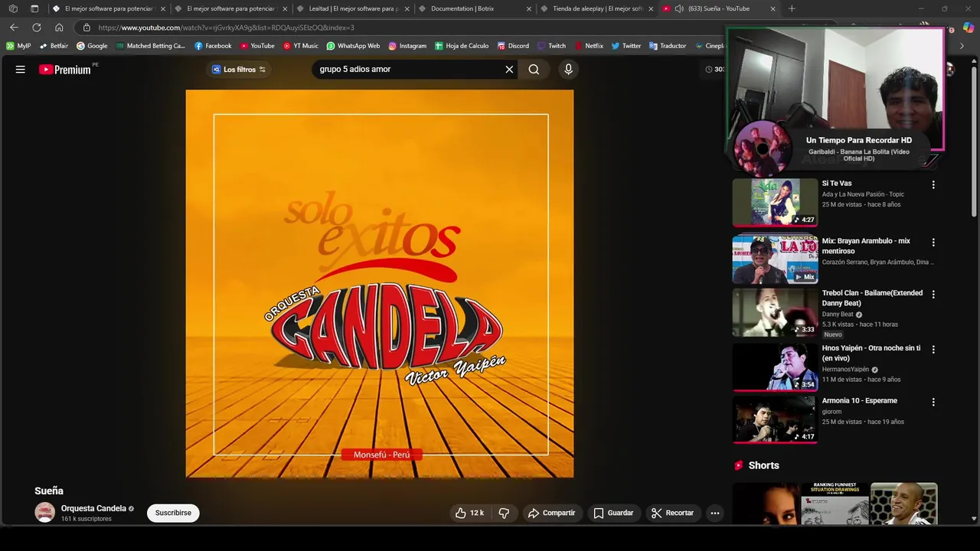Open the browser tab actions menu icon
This screenshot has width=980, height=551.
click(34, 8)
